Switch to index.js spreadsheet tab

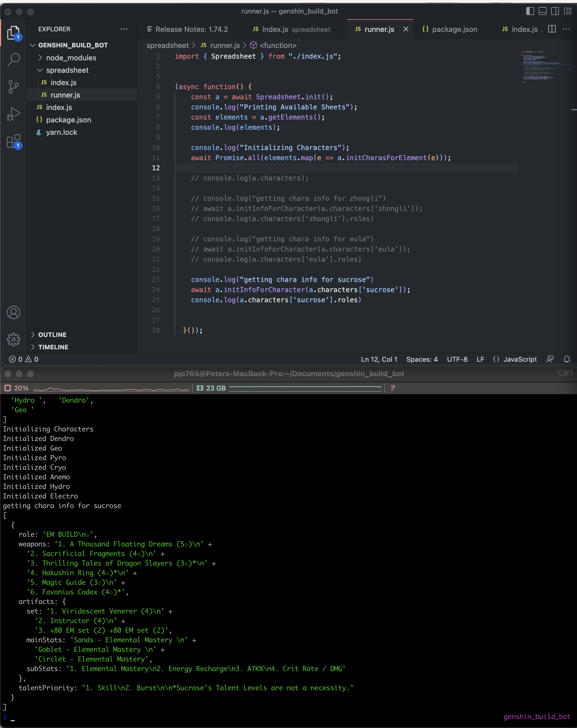[x=292, y=29]
